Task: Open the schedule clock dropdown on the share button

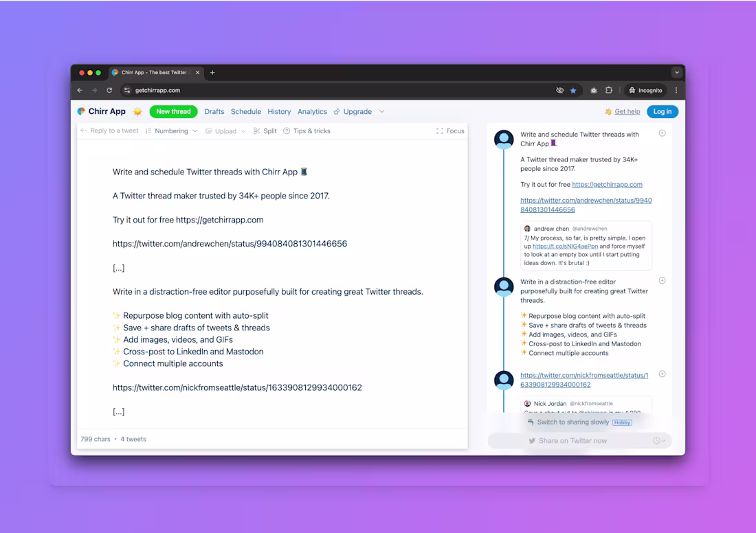Action: [659, 440]
